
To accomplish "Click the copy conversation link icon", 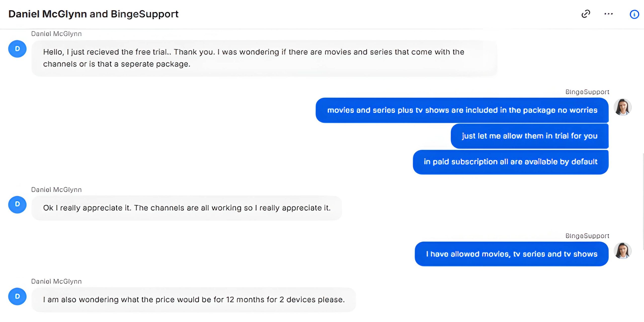I will [x=586, y=14].
